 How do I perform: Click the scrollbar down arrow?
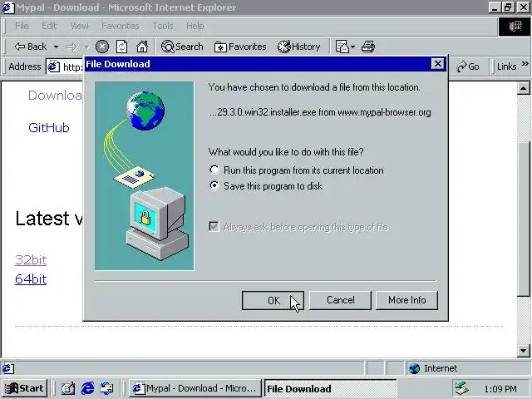click(523, 351)
